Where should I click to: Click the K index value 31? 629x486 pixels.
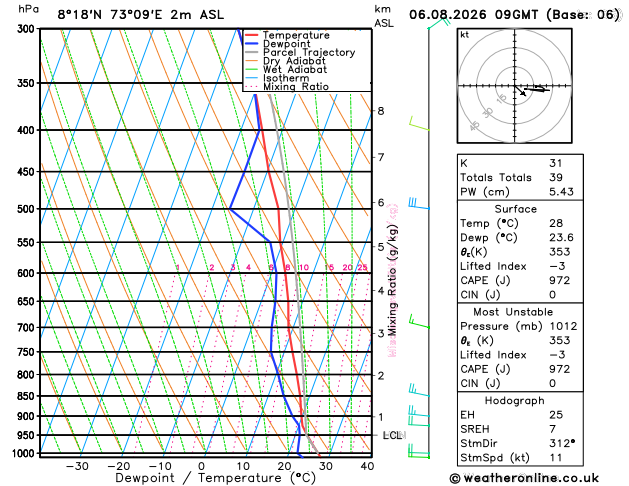click(556, 163)
